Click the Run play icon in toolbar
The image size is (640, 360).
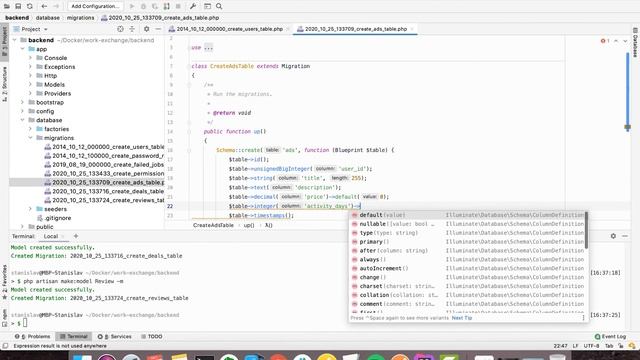tap(131, 6)
